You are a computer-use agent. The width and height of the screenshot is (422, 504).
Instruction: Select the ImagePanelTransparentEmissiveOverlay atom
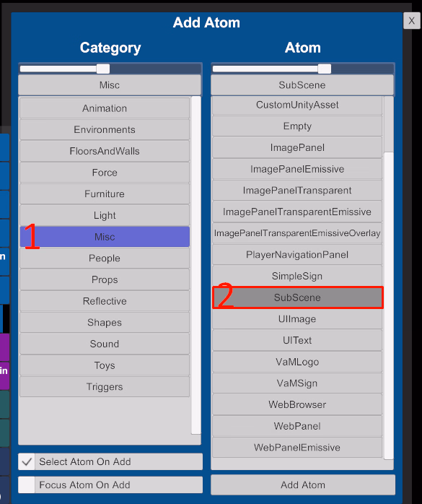[x=297, y=233]
